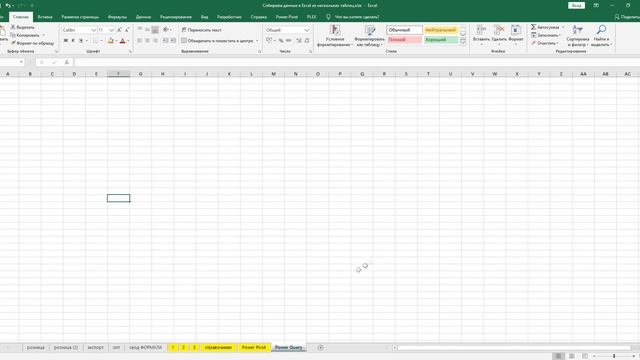Select the Плохой (Bad) cell style
640x360 pixels.
(x=404, y=40)
